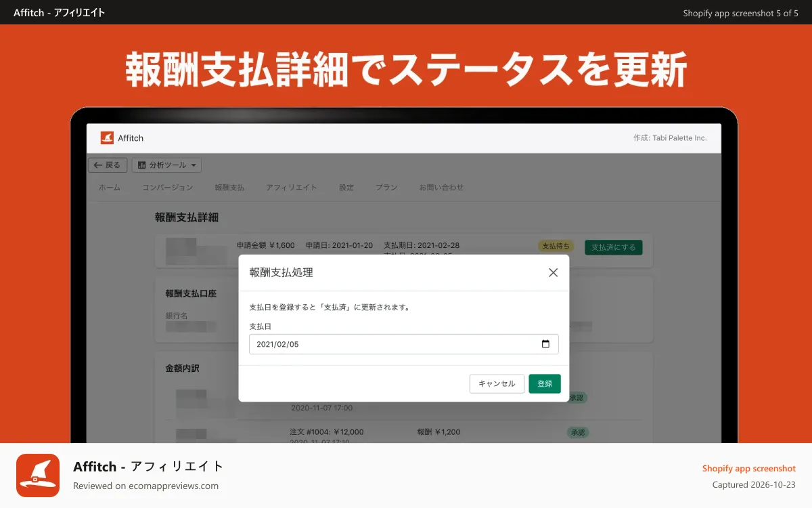Click the 報酬支払詳細 page heading
Screen dimensions: 812x508
tap(187, 217)
